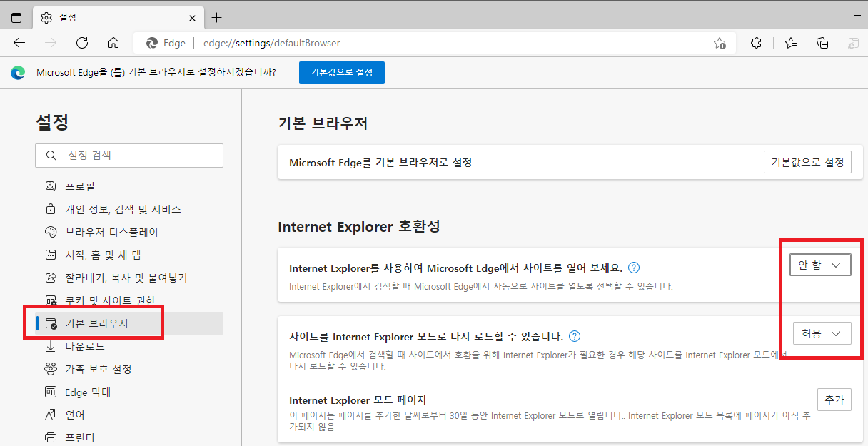This screenshot has height=446, width=868.
Task: Click 기본값으로 설정 blue banner button
Action: click(x=342, y=73)
